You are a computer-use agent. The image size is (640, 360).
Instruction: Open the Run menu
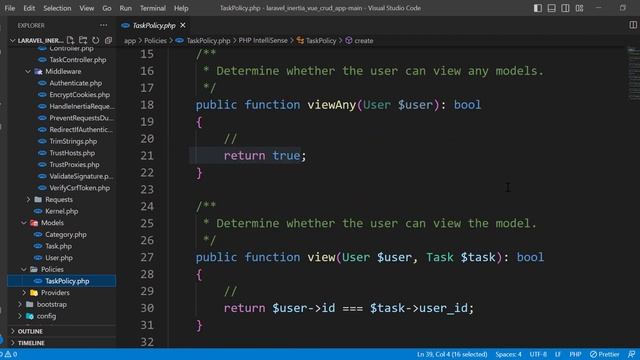tap(126, 8)
